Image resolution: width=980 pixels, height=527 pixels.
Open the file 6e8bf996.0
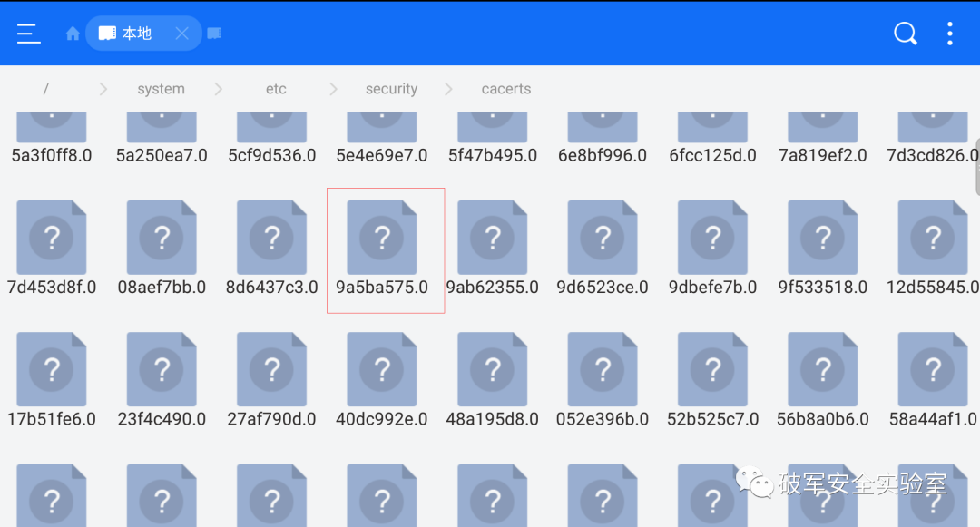pyautogui.click(x=603, y=136)
